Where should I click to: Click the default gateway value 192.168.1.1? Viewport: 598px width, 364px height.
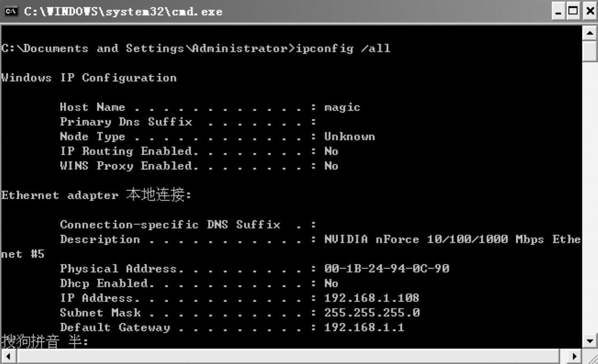pos(364,327)
